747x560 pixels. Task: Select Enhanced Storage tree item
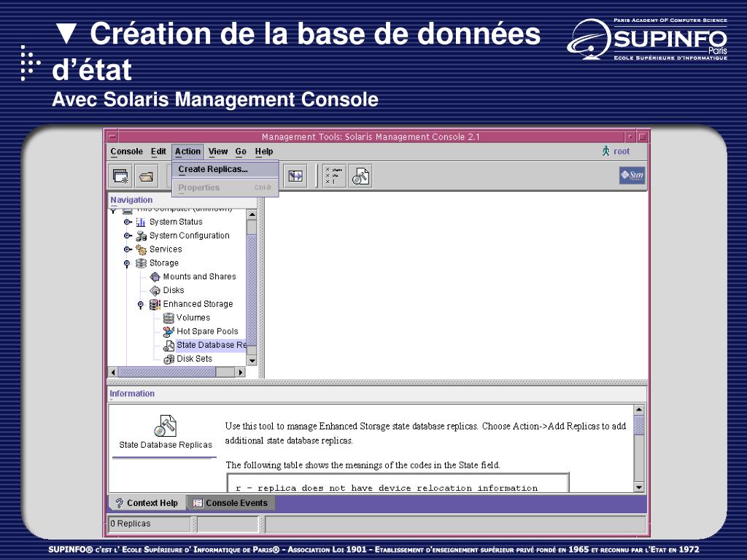[x=198, y=304]
